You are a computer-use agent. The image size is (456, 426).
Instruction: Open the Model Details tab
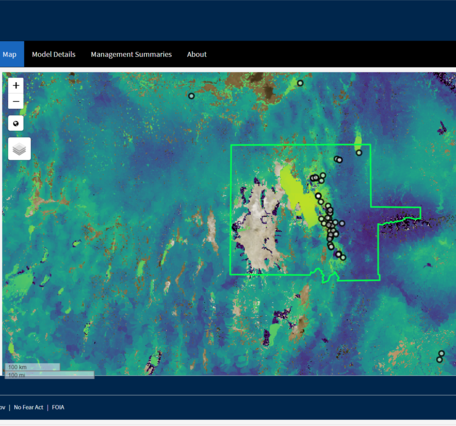pyautogui.click(x=54, y=54)
